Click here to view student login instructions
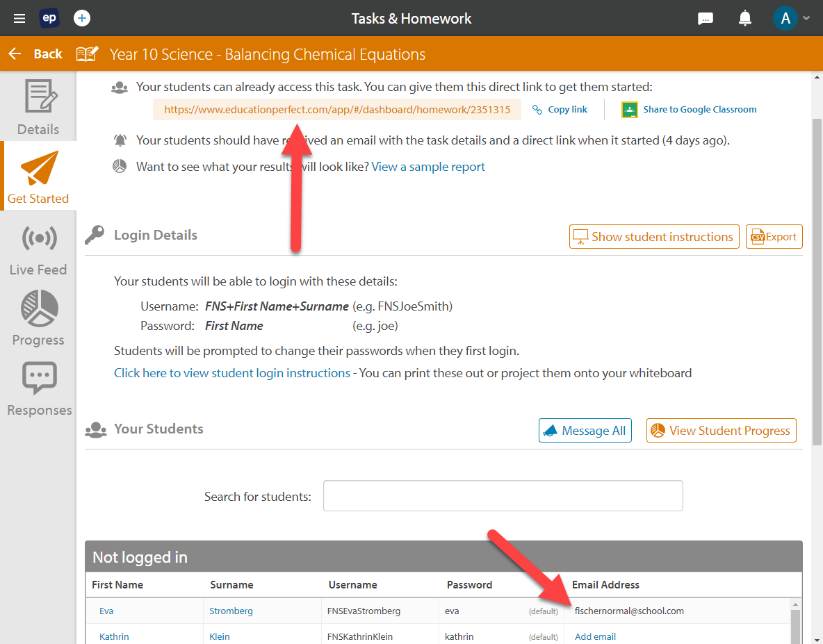This screenshot has width=823, height=644. pos(232,373)
